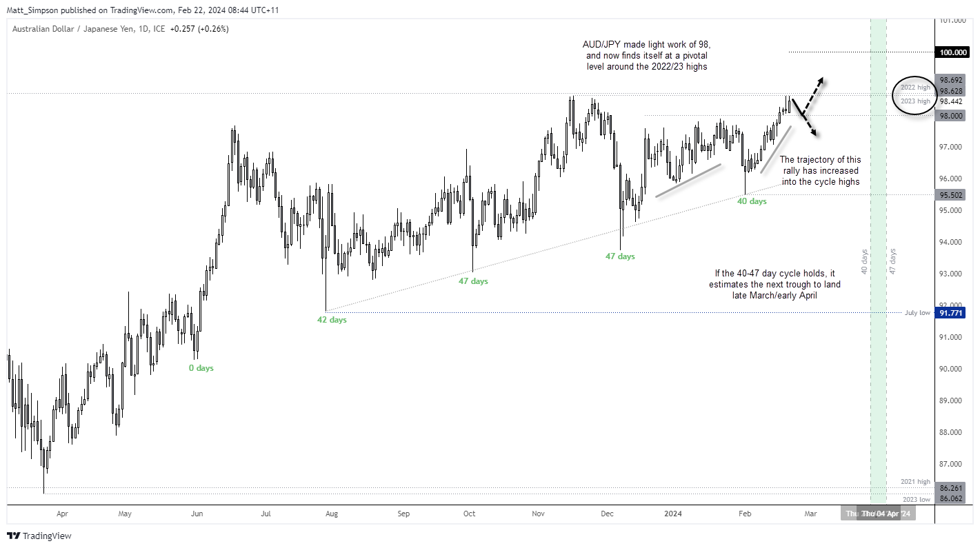Screen dimensions: 980x548
Task: Click the 98.692 price label
Action: click(950, 79)
